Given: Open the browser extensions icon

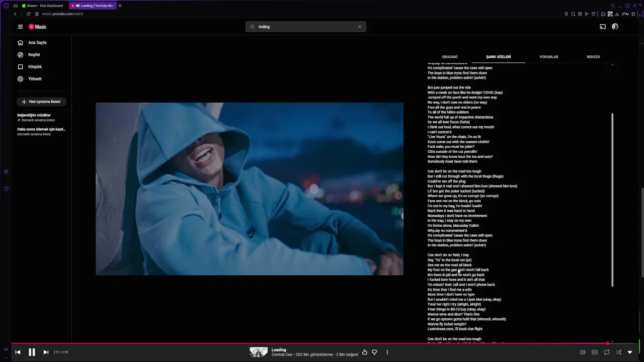Looking at the screenshot, I should (x=603, y=14).
